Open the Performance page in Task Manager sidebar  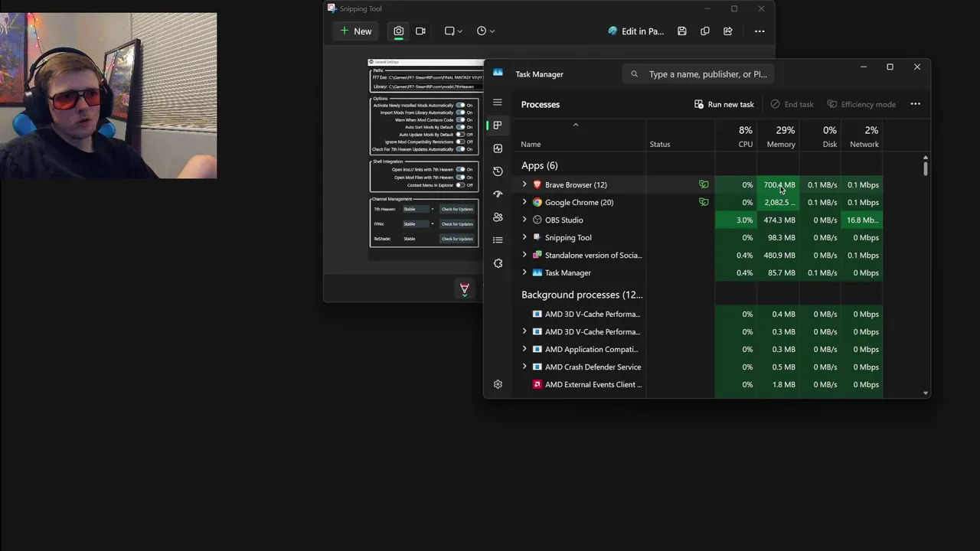[x=498, y=148]
